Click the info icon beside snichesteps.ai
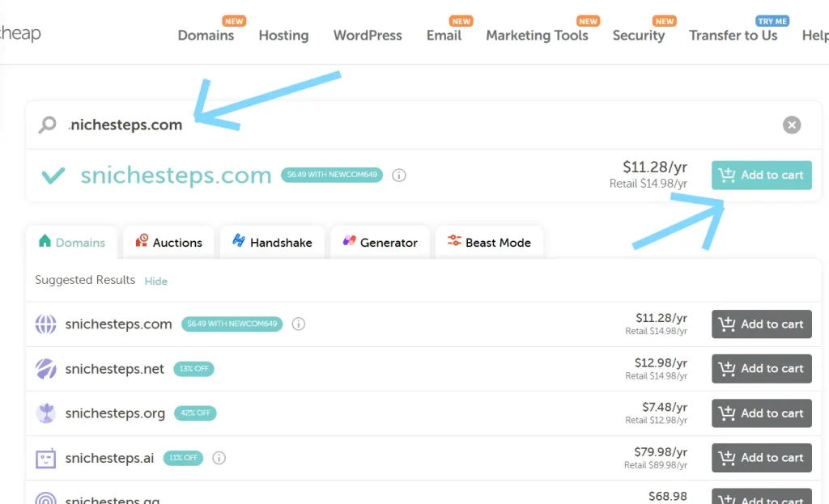This screenshot has height=504, width=829. click(219, 457)
